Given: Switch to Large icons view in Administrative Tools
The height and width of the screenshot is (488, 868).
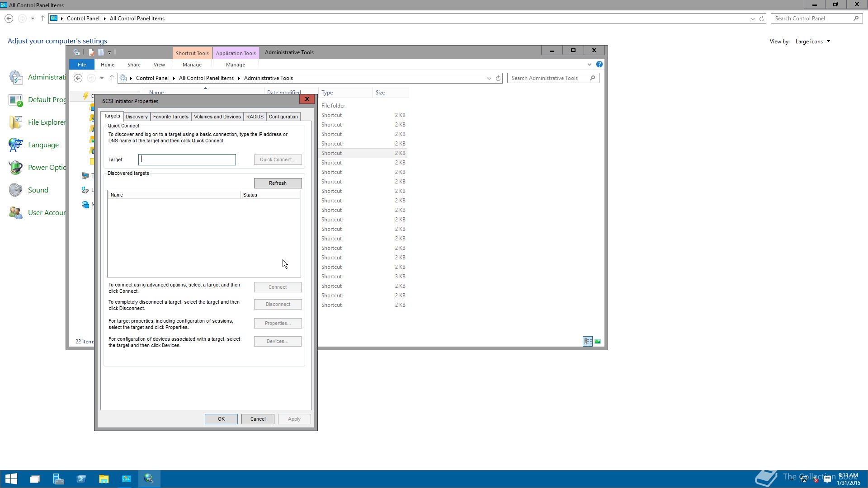Looking at the screenshot, I should coord(598,342).
